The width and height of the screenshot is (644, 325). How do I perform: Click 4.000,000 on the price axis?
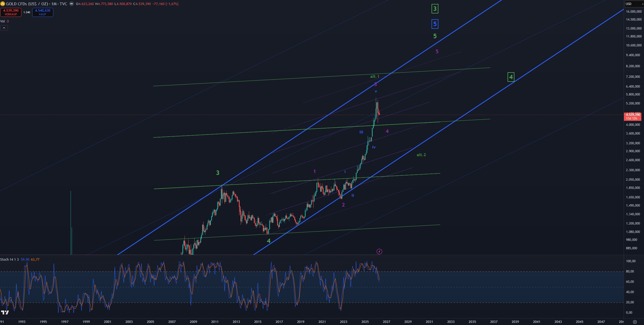633,125
